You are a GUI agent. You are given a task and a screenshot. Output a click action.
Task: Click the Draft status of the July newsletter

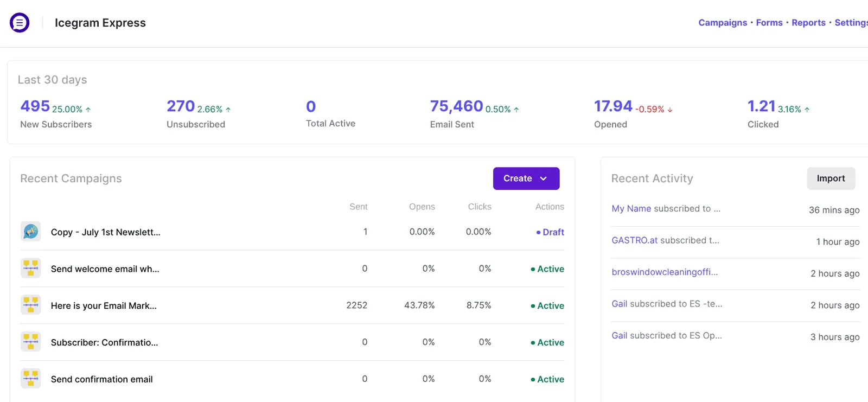[x=550, y=232]
